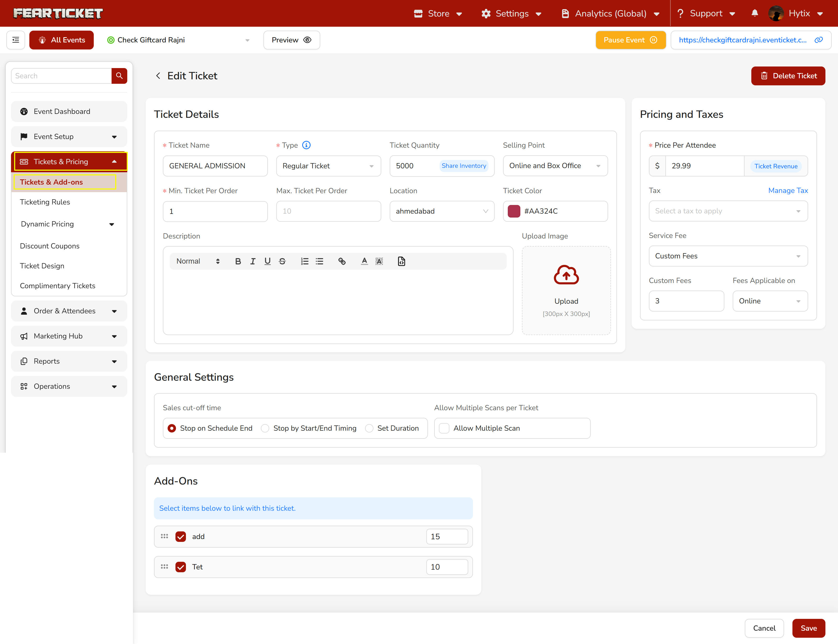Image resolution: width=838 pixels, height=644 pixels.
Task: Open the Analytics (Global) menu
Action: [x=611, y=13]
